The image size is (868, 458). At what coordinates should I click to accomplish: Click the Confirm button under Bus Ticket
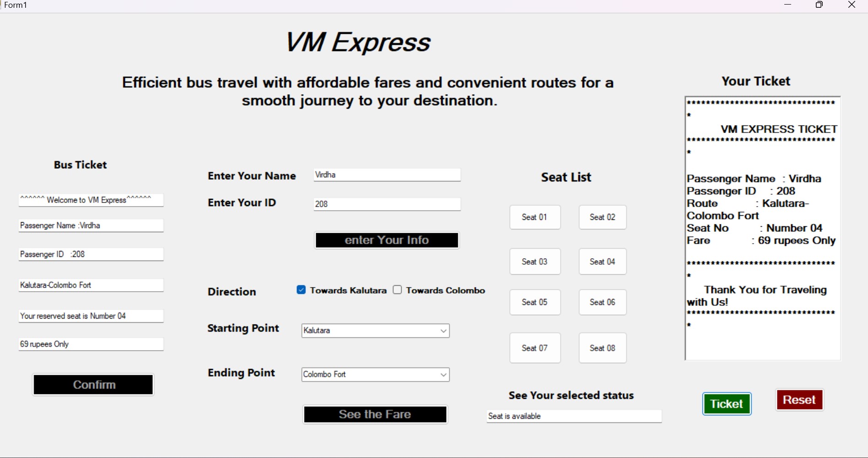93,384
